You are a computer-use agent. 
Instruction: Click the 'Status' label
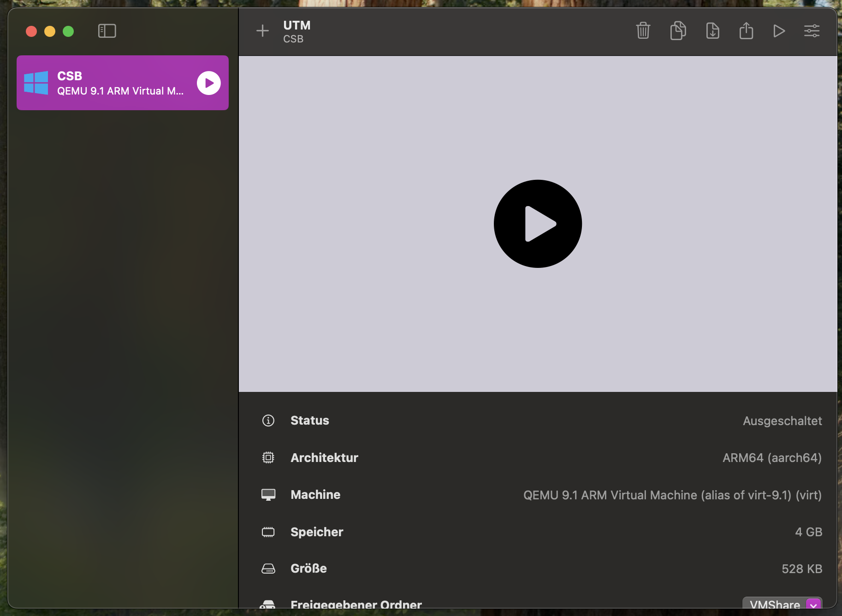click(x=310, y=421)
